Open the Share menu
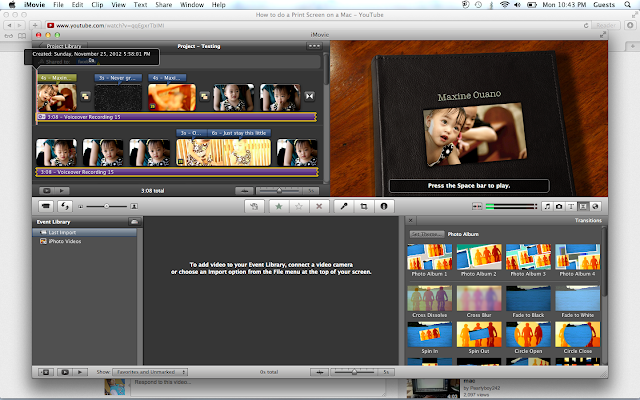 163,4
